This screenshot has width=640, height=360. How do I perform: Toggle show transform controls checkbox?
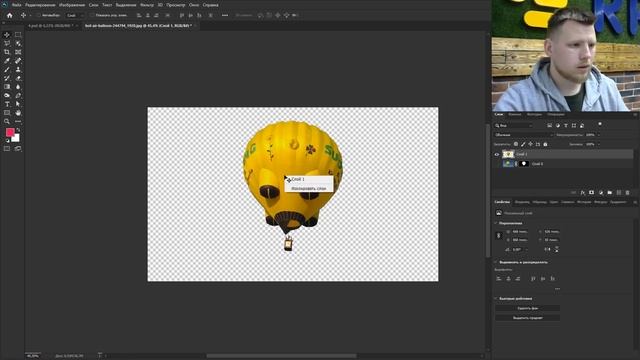click(92, 15)
